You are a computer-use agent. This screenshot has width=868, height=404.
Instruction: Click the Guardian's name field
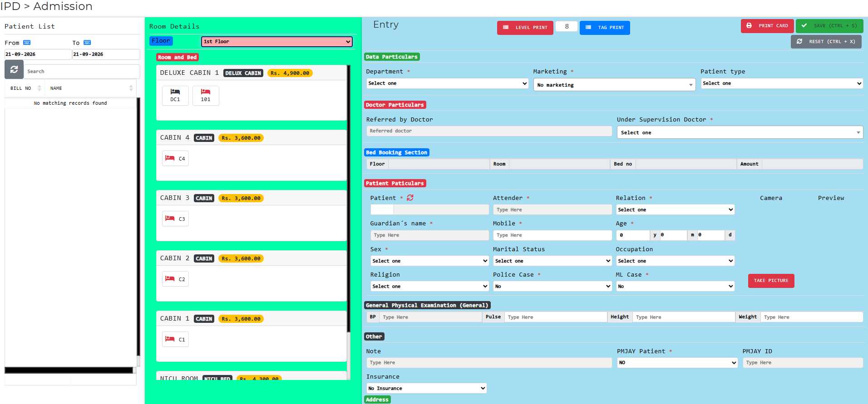pos(429,235)
